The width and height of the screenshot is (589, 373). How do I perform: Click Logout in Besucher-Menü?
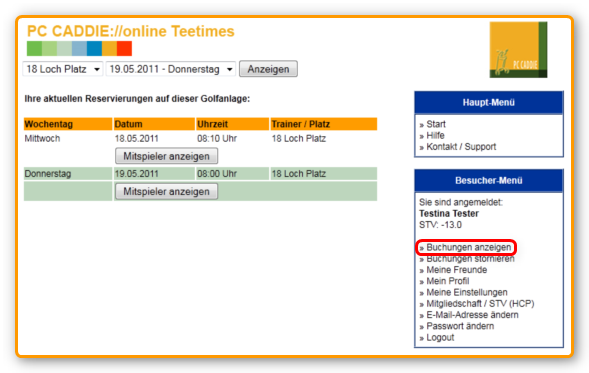coord(440,338)
